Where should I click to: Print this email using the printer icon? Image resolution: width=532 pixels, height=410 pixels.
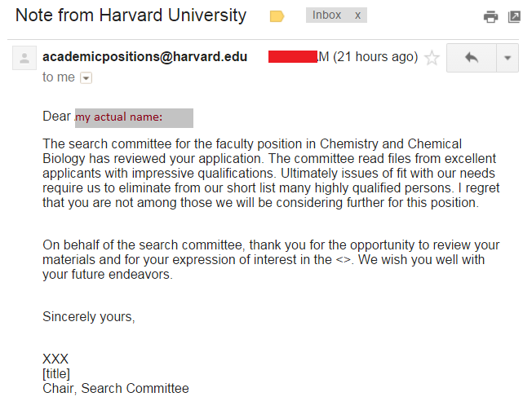coord(490,16)
